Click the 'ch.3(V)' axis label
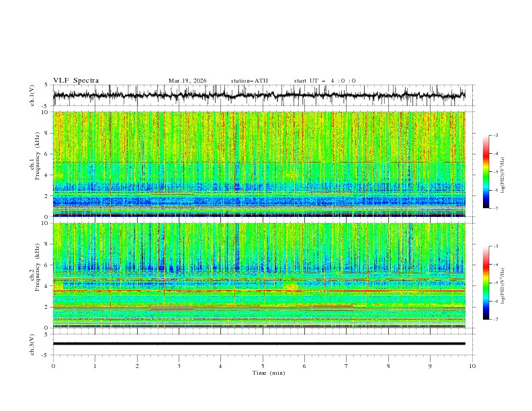 (x=32, y=345)
